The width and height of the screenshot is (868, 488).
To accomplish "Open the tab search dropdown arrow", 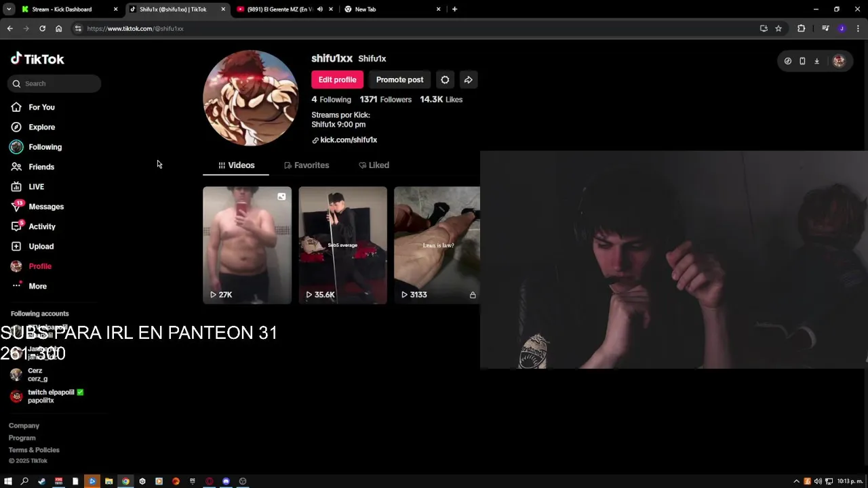I will coord(9,9).
